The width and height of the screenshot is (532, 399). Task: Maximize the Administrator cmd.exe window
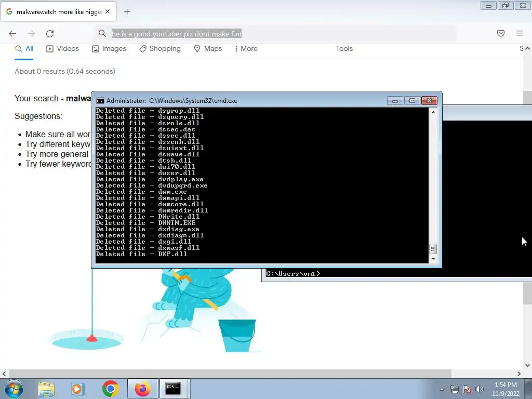pyautogui.click(x=412, y=101)
